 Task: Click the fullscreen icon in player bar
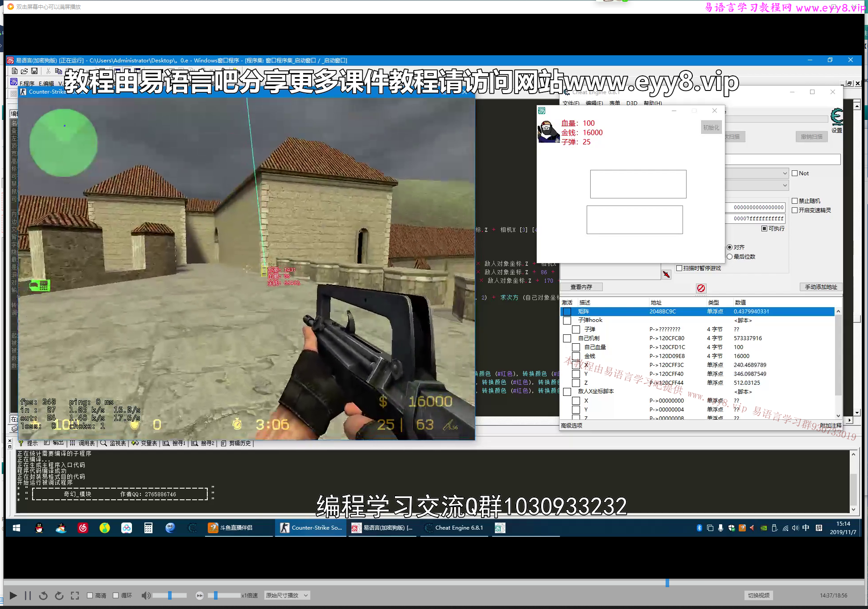tap(75, 596)
